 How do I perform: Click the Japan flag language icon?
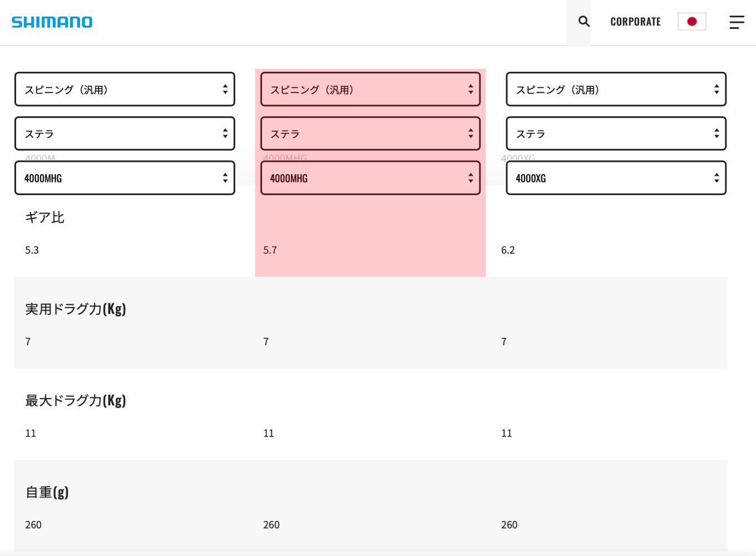coord(691,22)
